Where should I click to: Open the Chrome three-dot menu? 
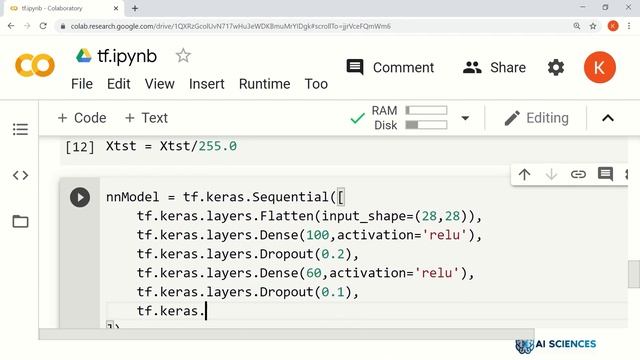[629, 26]
